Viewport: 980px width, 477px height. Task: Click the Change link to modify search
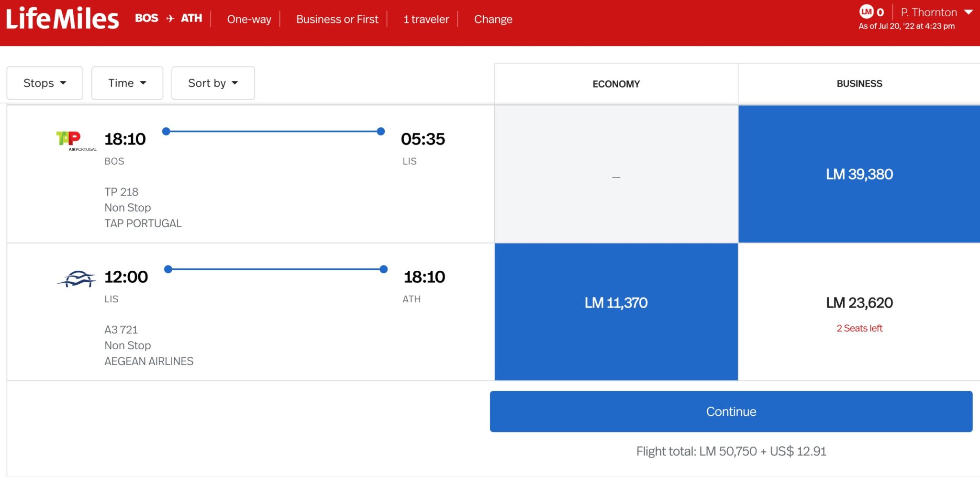point(493,19)
